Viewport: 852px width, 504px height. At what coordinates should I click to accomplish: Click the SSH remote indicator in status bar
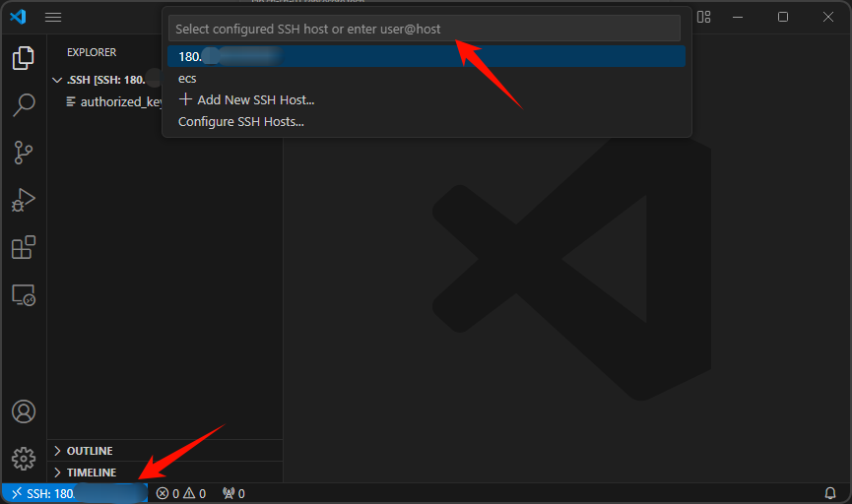coord(74,493)
